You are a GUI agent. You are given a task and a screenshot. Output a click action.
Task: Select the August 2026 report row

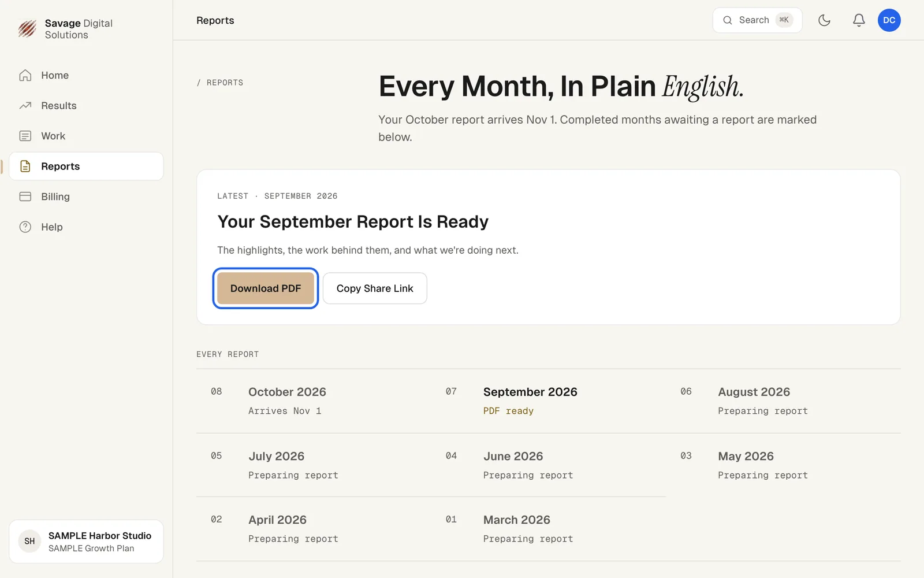pos(783,401)
